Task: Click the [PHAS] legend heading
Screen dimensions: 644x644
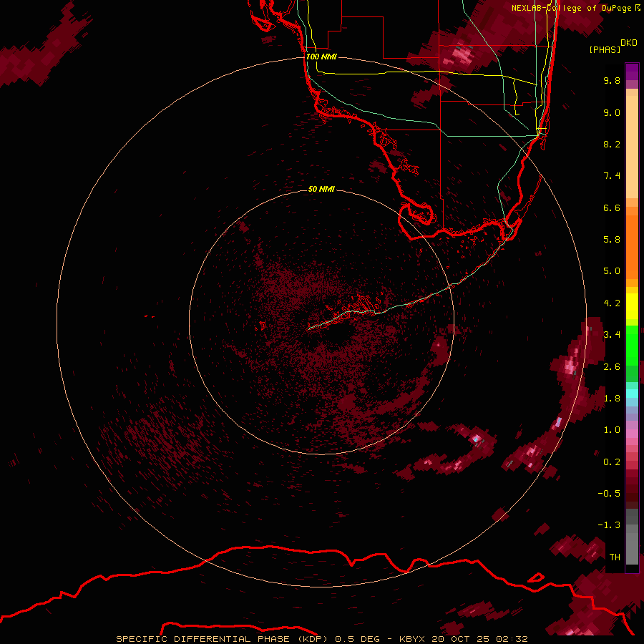Action: click(x=605, y=49)
